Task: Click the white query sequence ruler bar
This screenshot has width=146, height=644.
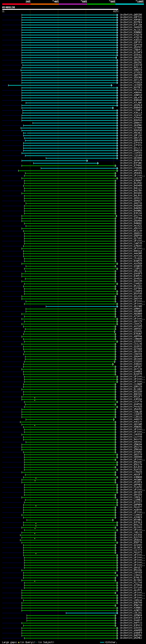Action: click(60, 9)
